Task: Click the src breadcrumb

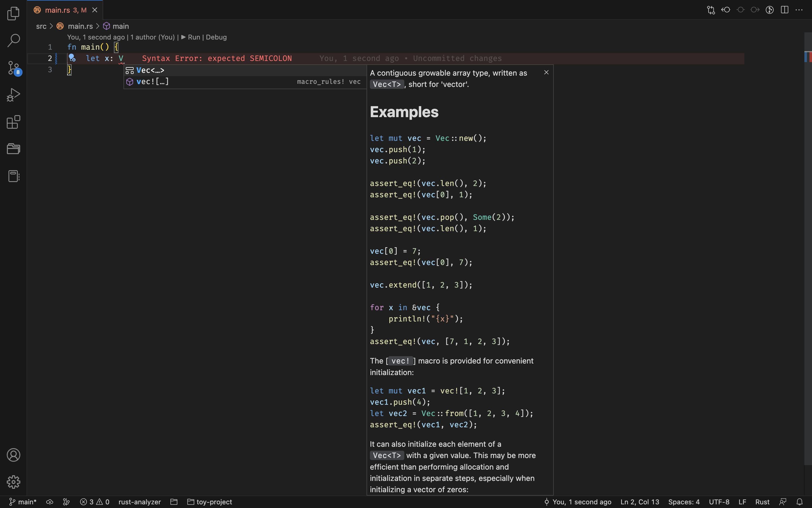Action: tap(41, 26)
